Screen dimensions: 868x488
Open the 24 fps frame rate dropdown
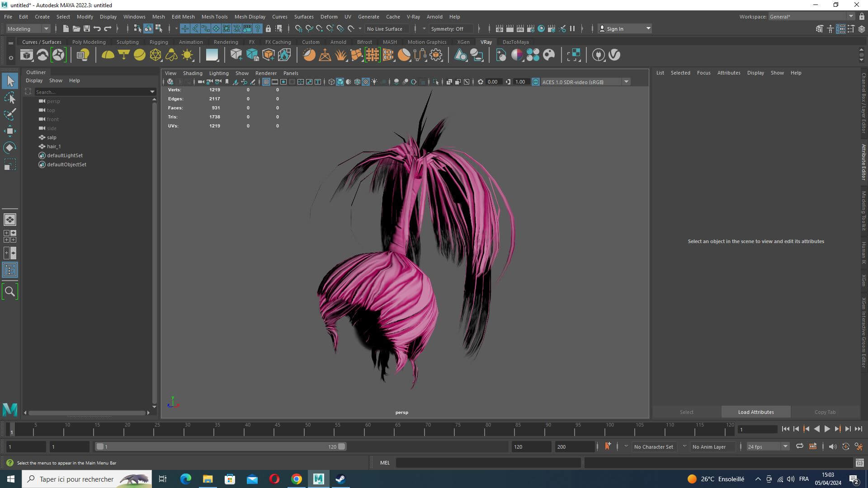(785, 446)
